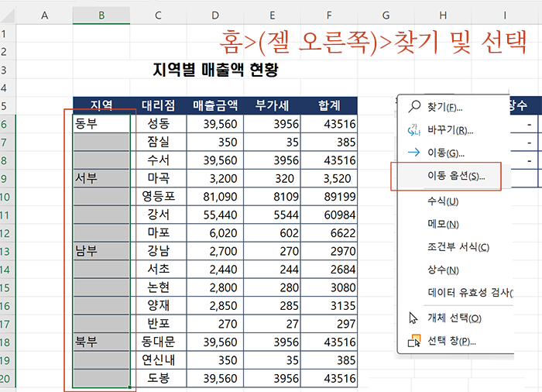Click the empty gray cell below 동부

coord(101,142)
